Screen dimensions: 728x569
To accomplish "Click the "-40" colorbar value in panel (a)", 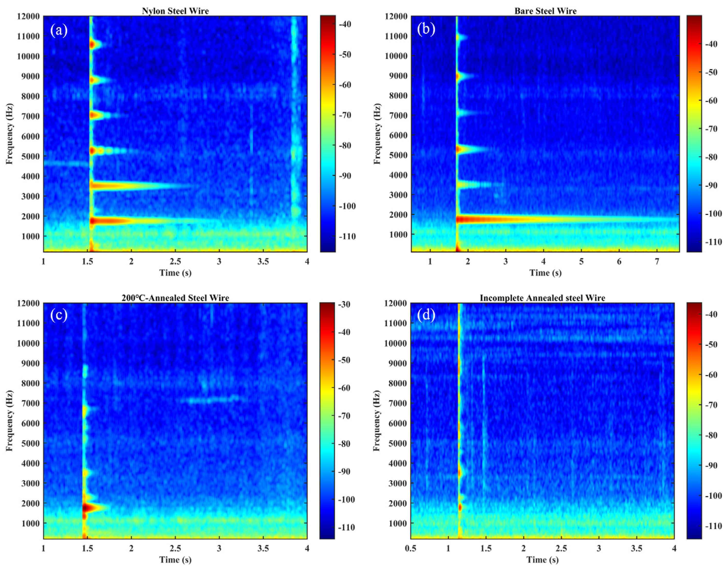I will click(345, 24).
